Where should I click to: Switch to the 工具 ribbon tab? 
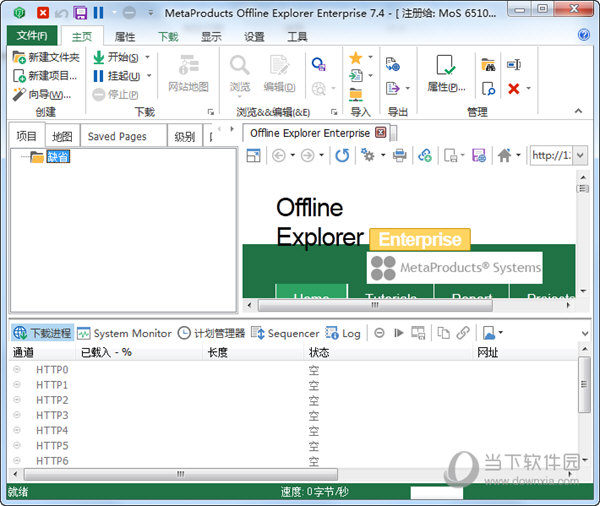297,37
